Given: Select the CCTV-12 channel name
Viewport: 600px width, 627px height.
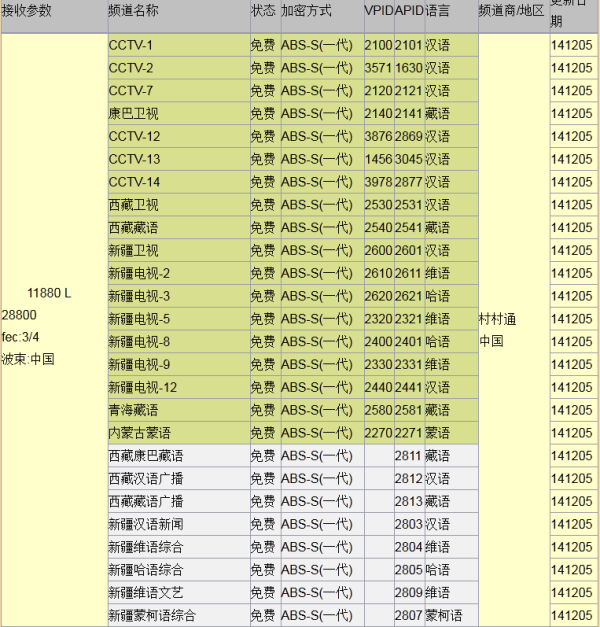Looking at the screenshot, I should tap(134, 136).
